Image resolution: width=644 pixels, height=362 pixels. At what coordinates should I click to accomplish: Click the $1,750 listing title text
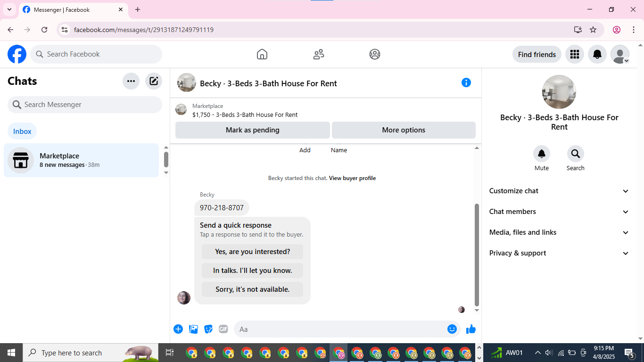245,115
